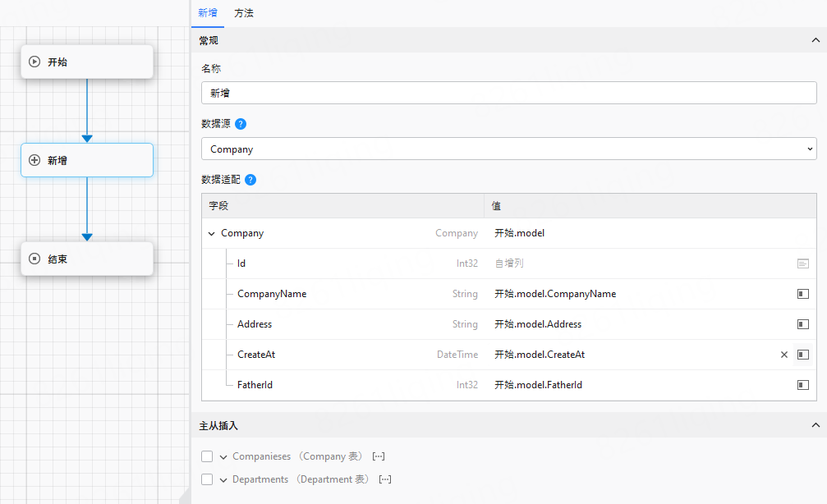Click the icon on the Id 自增列 row
The height and width of the screenshot is (504, 827).
(802, 263)
